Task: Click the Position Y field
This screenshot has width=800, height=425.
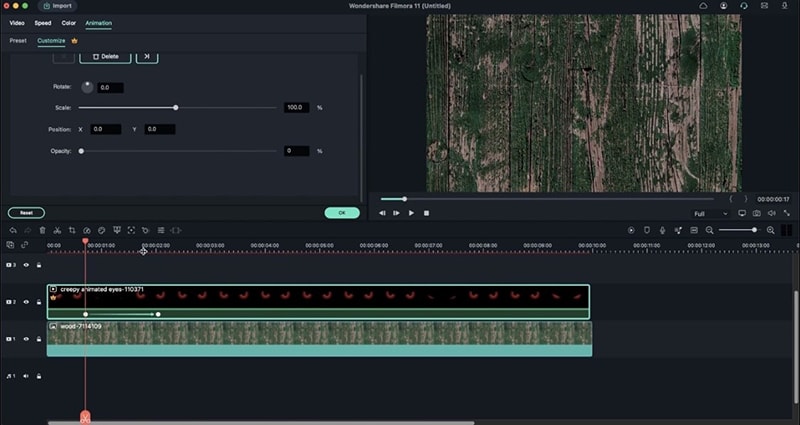Action: (x=160, y=130)
